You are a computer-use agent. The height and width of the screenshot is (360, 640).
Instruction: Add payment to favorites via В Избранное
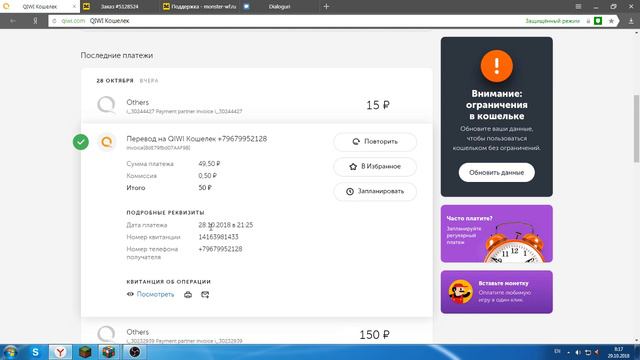(x=375, y=167)
